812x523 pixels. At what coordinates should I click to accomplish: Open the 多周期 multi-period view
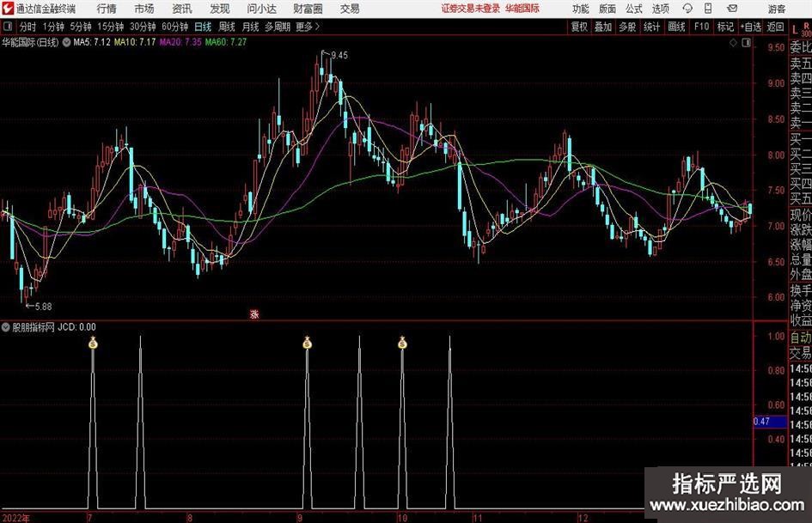(278, 27)
